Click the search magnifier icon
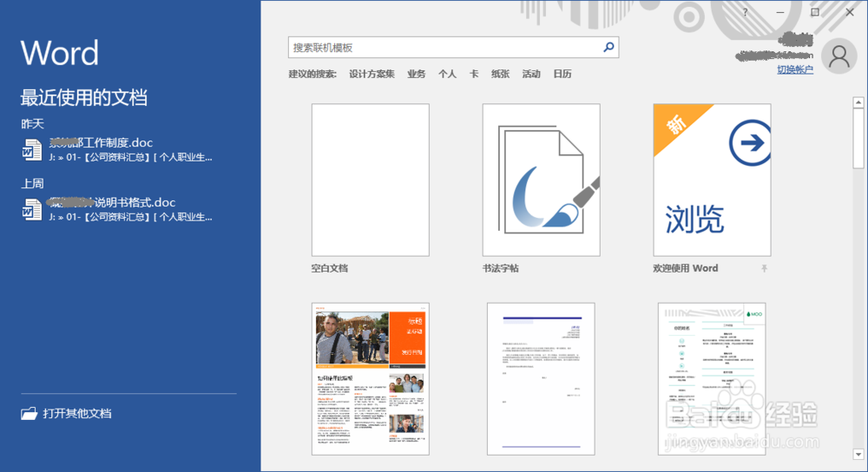 tap(608, 48)
